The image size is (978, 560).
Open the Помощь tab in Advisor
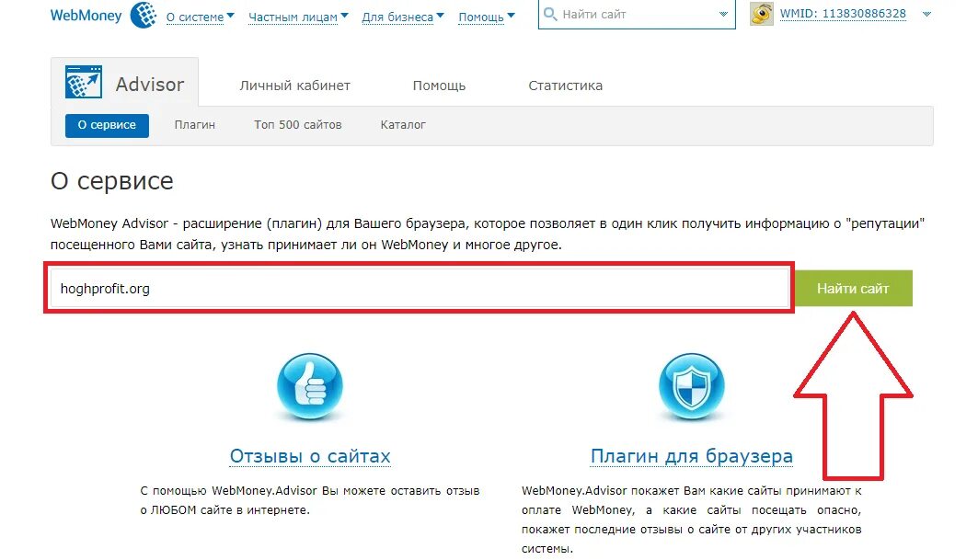coord(439,86)
